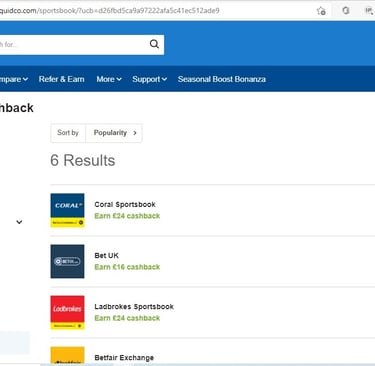
Task: Open Coral Sportsbook offer
Action: [125, 204]
